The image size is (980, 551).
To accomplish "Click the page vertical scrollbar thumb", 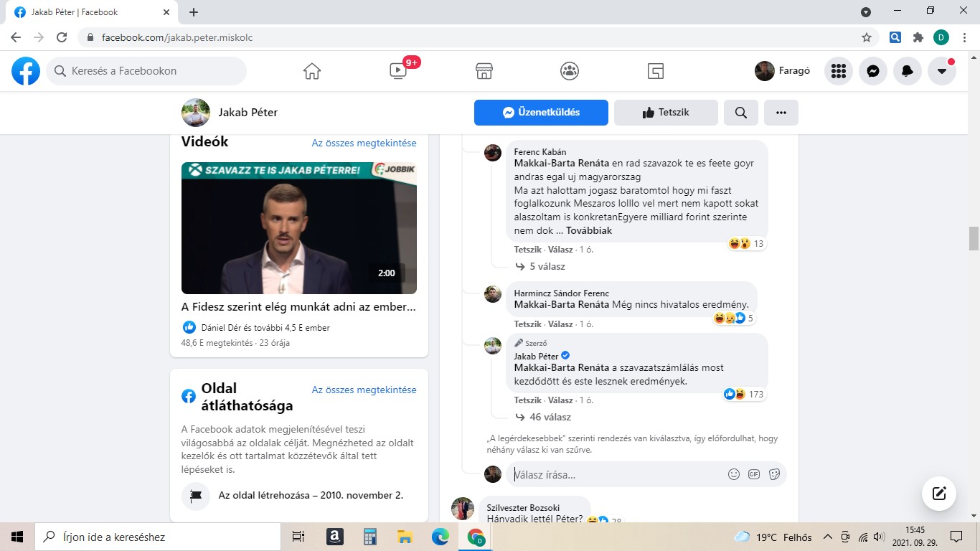I will click(x=974, y=238).
